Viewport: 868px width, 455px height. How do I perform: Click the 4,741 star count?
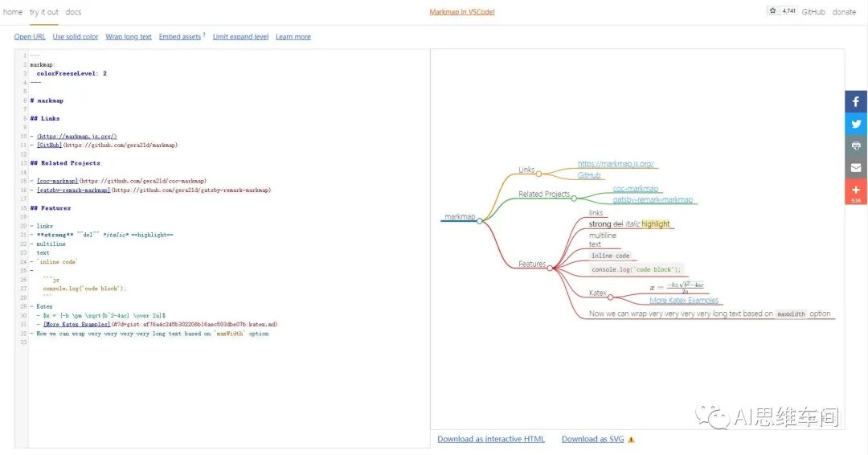pyautogui.click(x=789, y=10)
